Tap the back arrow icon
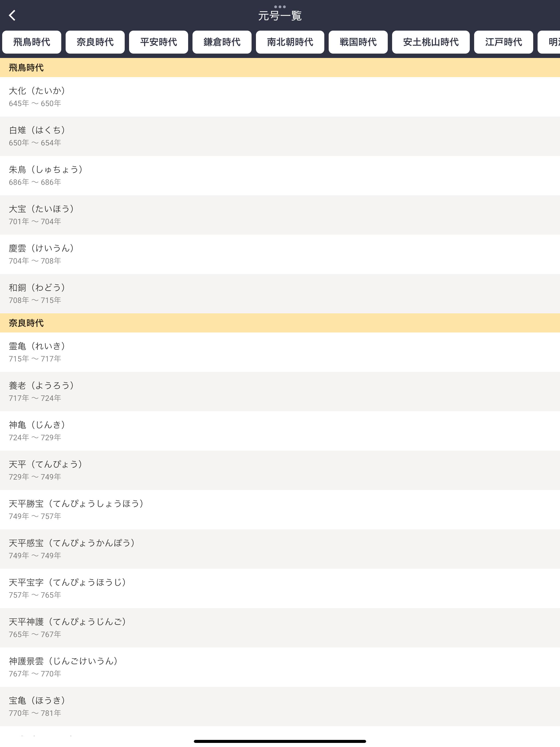This screenshot has height=747, width=560. point(12,15)
